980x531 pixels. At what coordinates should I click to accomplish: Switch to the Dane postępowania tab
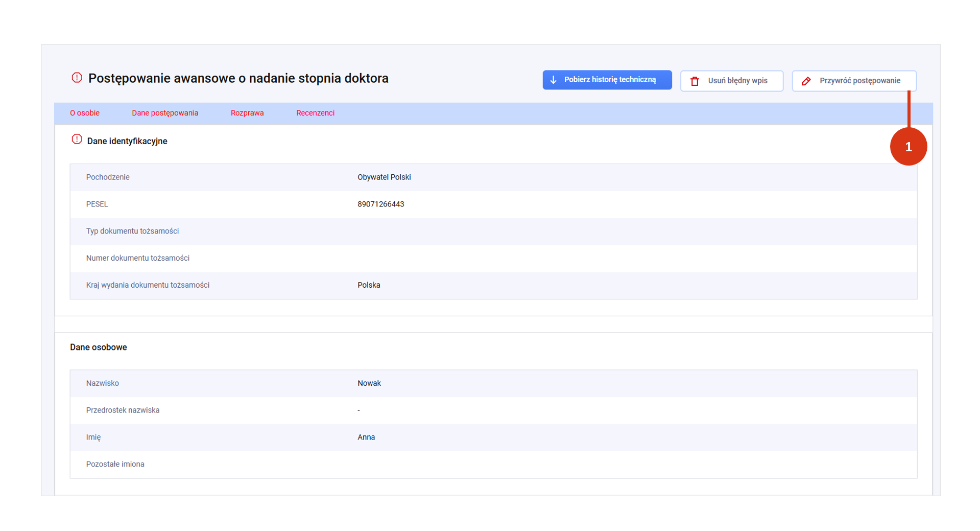point(165,113)
